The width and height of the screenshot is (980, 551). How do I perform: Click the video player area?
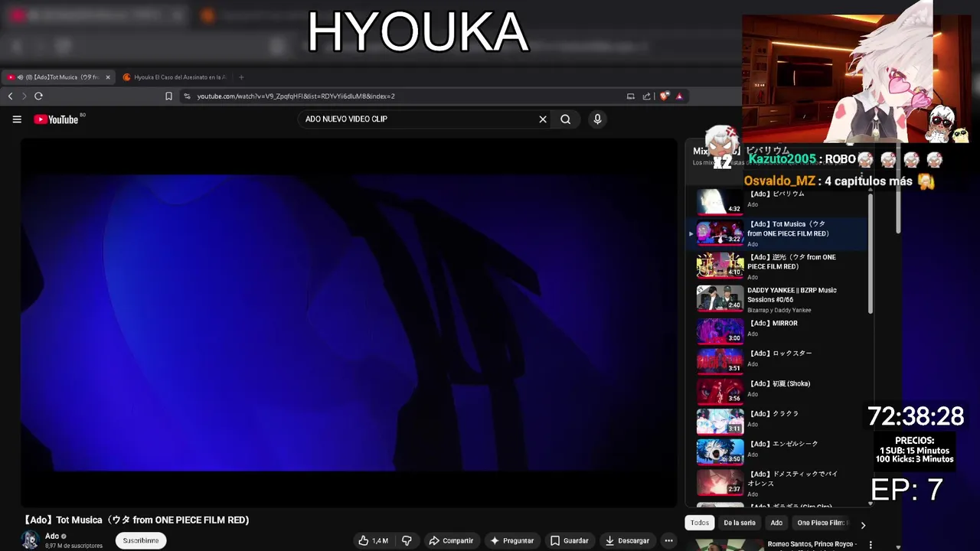(348, 322)
